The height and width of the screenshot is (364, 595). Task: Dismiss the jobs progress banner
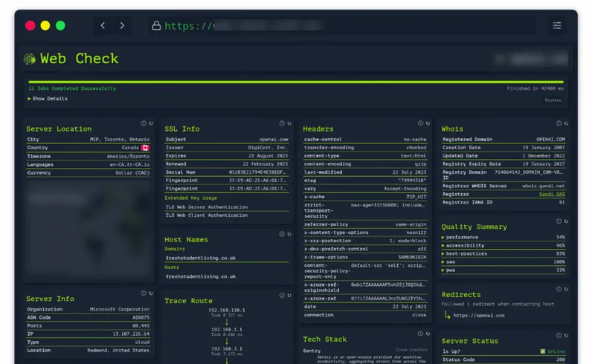point(553,100)
